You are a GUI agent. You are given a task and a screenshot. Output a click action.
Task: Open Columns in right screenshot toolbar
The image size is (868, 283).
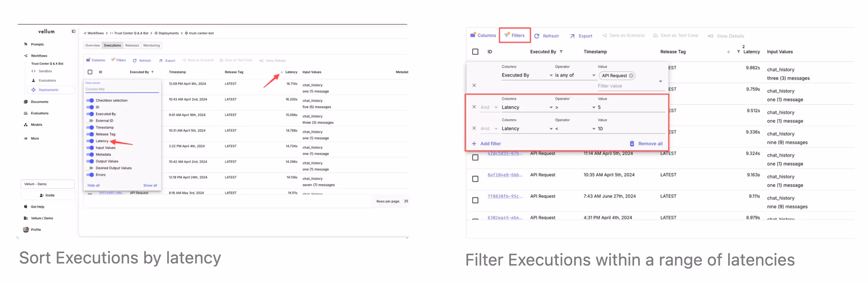point(483,35)
